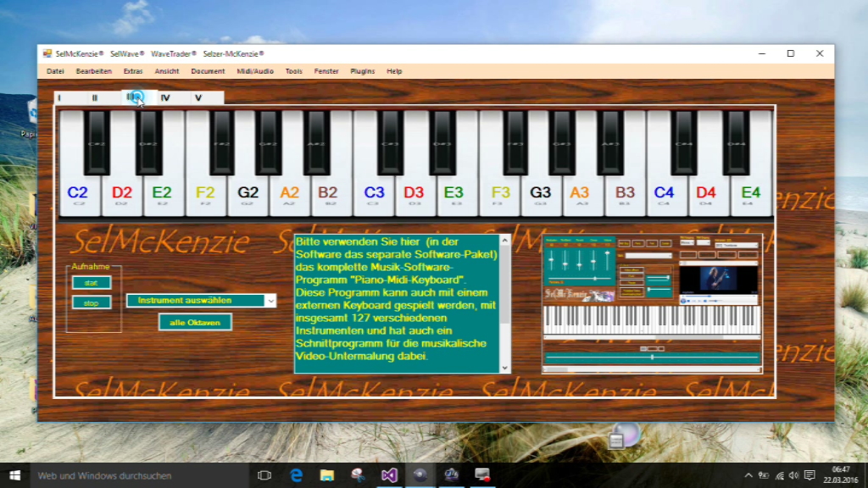Screen dimensions: 868x488
Task: Open the Fenster menu
Action: [x=326, y=71]
